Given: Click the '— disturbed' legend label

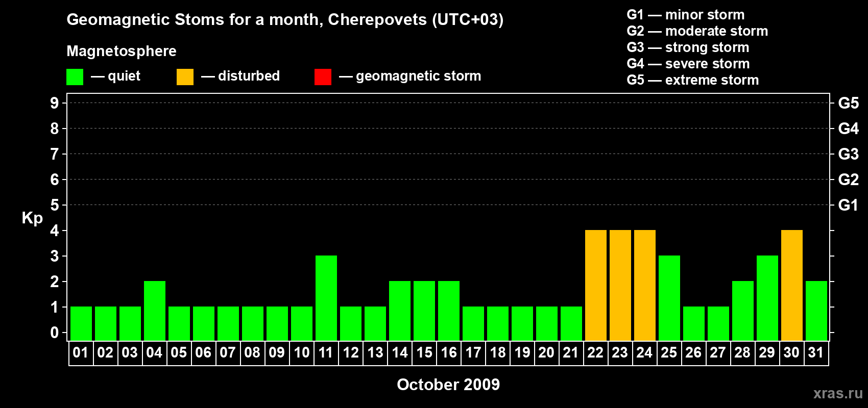Looking at the screenshot, I should coord(240,76).
